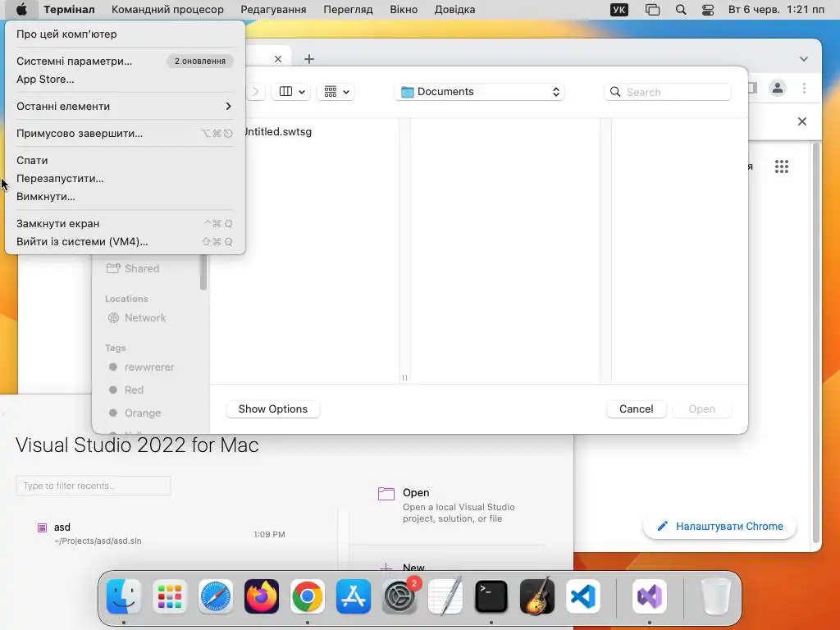Click the Type to filter recents field
Viewport: 840px width, 630px height.
[94, 486]
